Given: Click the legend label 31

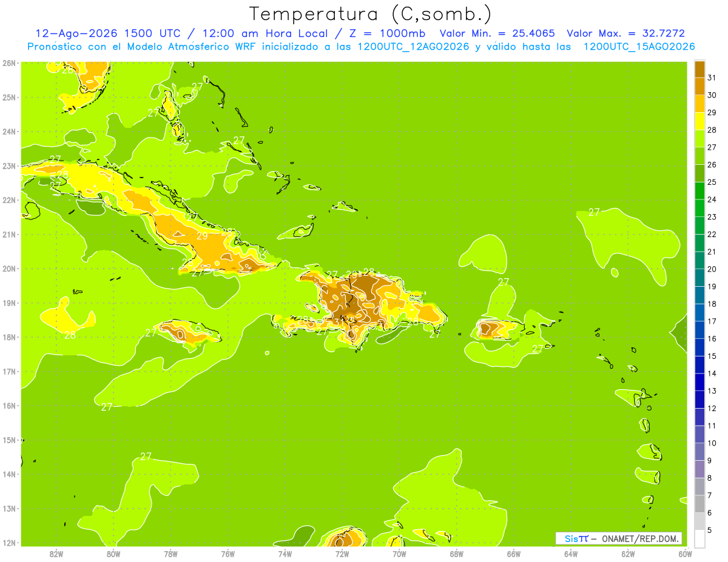Looking at the screenshot, I should [x=712, y=78].
